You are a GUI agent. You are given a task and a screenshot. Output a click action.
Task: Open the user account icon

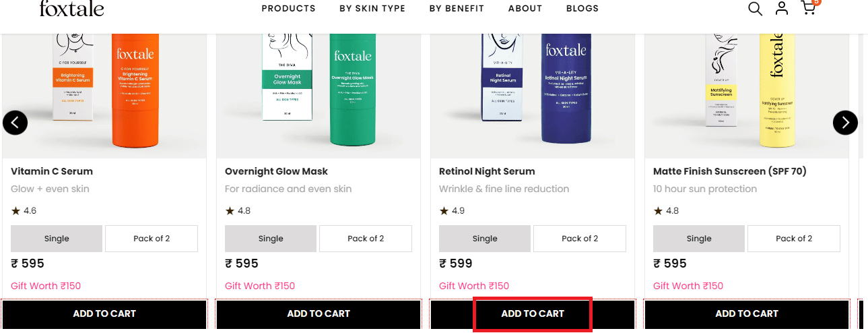tap(782, 9)
